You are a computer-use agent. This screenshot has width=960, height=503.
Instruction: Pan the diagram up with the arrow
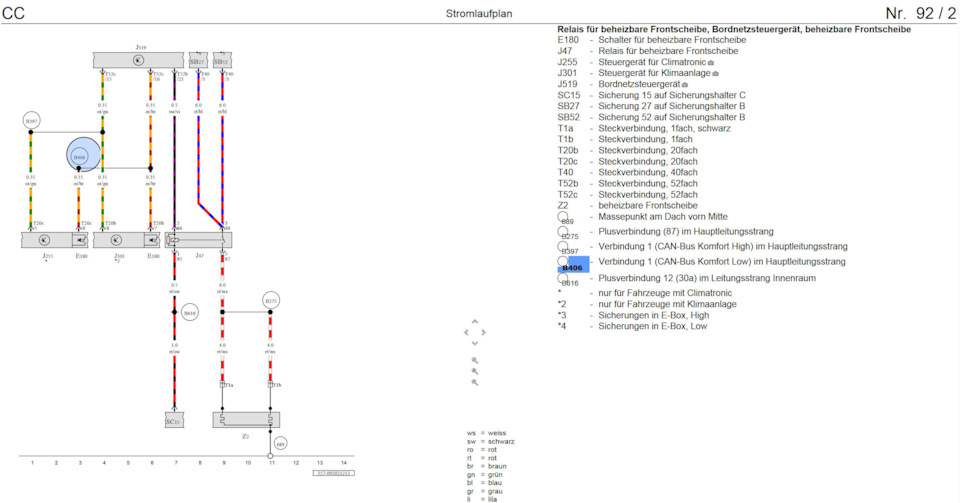474,322
